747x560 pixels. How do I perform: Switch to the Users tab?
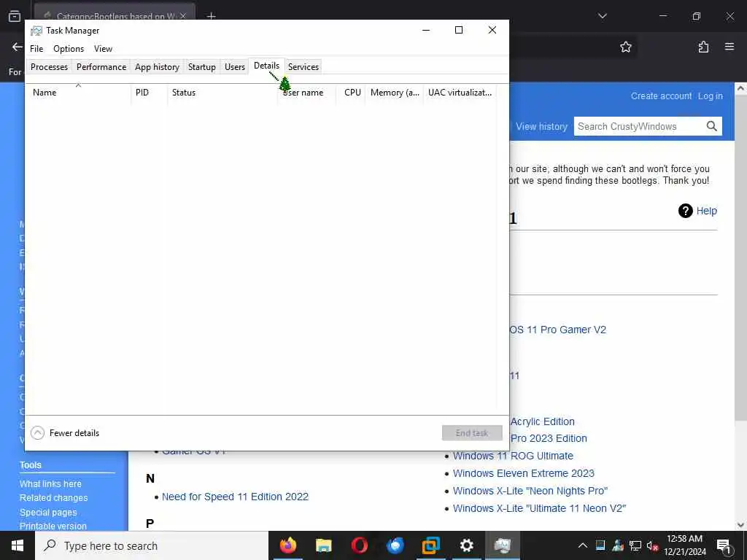click(x=234, y=66)
